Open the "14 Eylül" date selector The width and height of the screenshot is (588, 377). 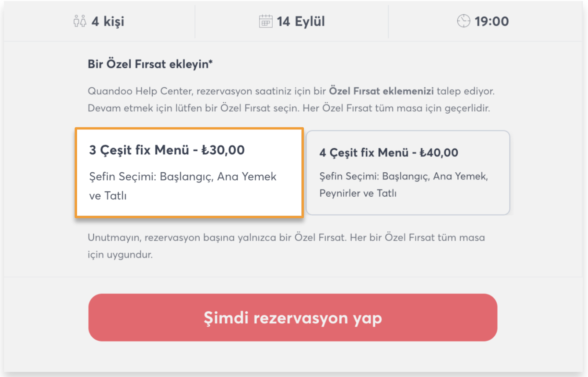[301, 21]
